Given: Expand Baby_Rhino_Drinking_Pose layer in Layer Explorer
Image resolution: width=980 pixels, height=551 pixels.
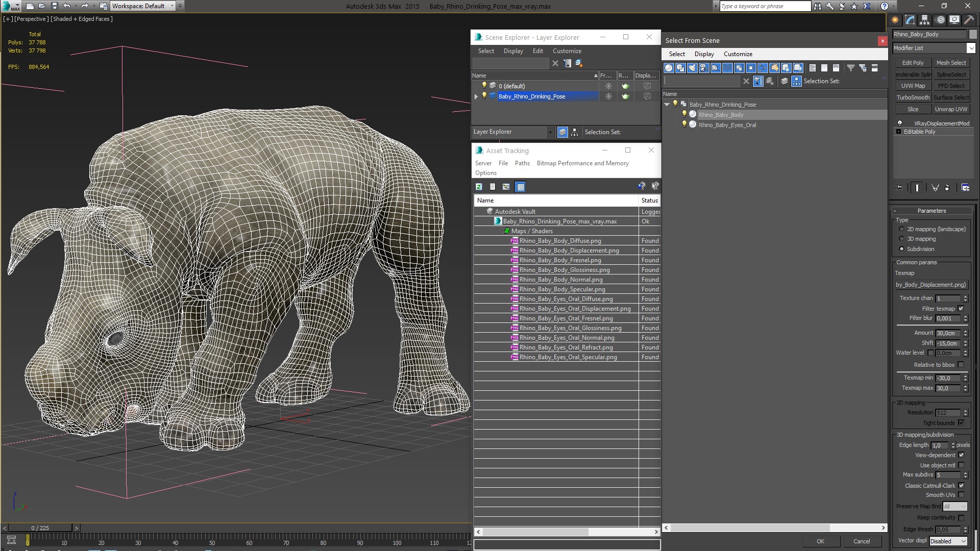Looking at the screenshot, I should click(476, 96).
